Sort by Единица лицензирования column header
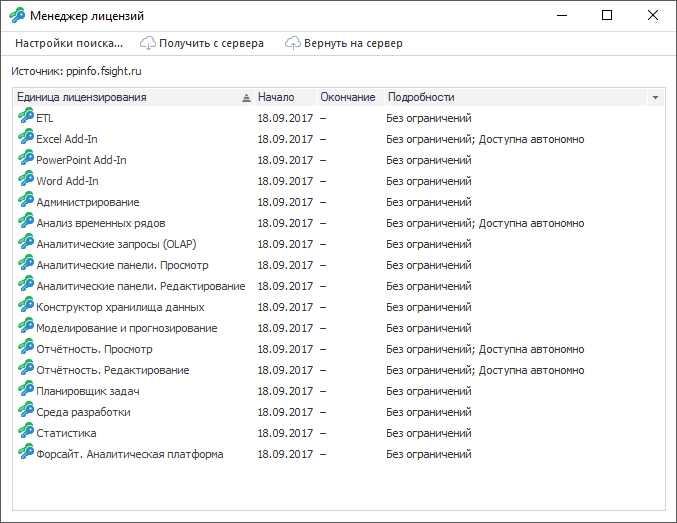Viewport: 677px width, 523px height. click(82, 97)
